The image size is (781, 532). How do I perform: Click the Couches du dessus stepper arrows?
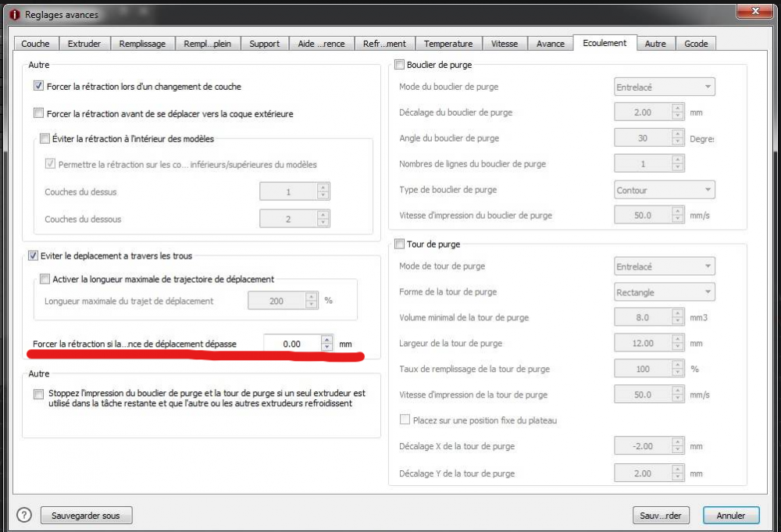(323, 191)
